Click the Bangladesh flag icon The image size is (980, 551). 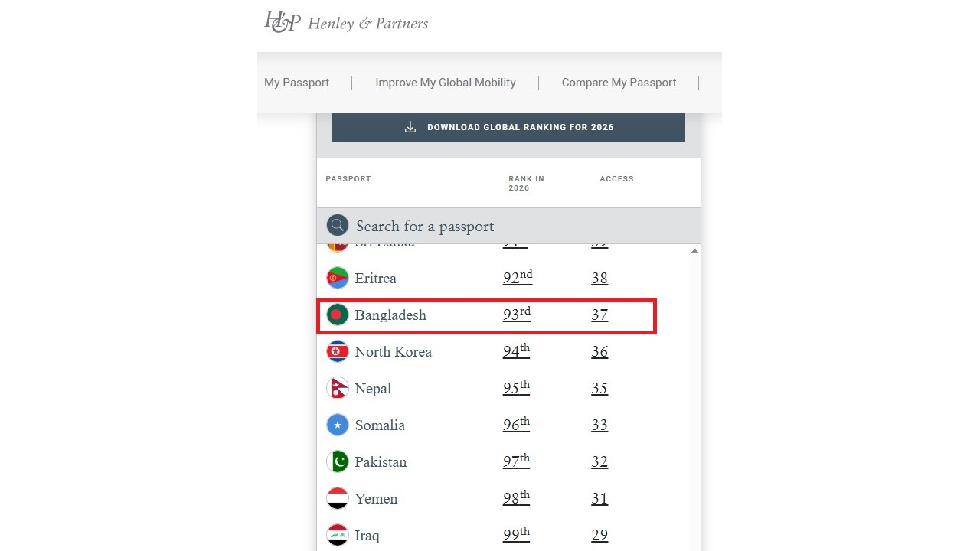(338, 315)
